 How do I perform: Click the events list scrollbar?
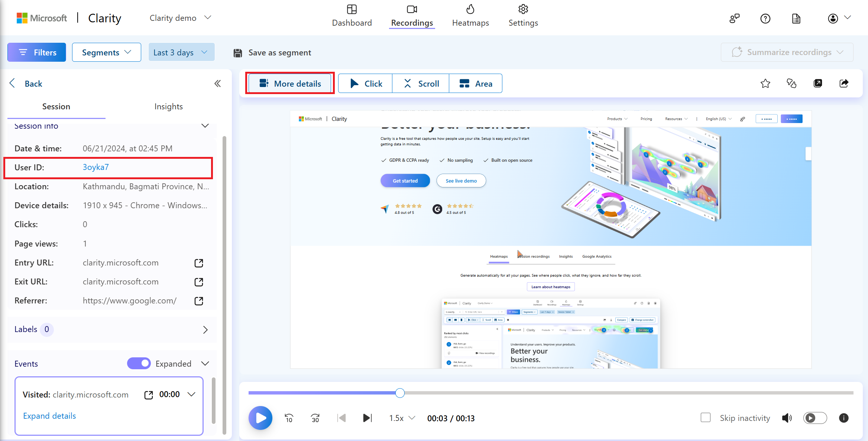[214, 400]
